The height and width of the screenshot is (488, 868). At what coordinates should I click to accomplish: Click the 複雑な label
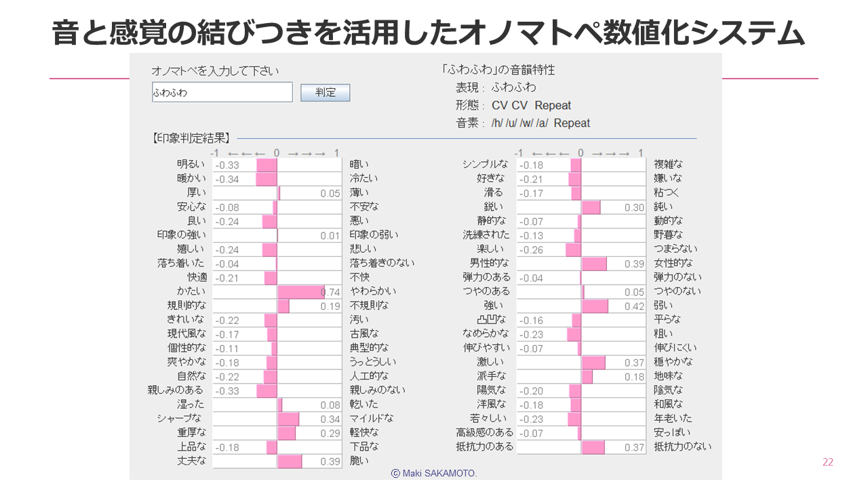click(x=669, y=164)
